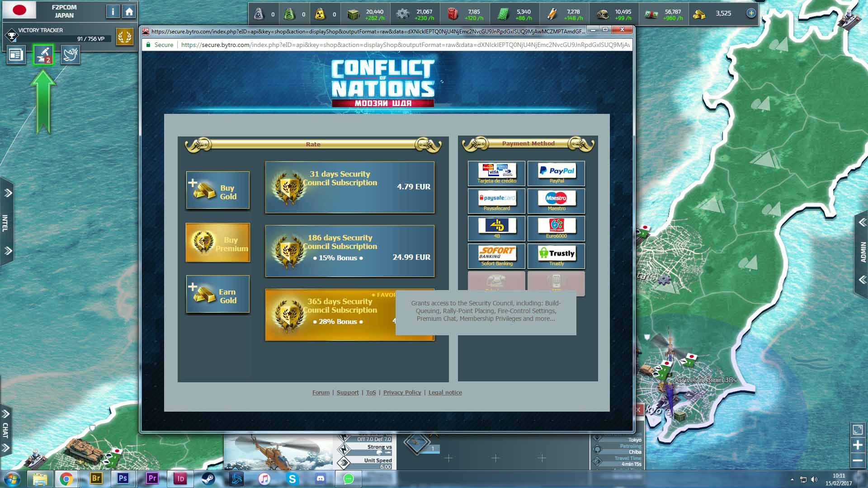Open the newspaper icon in top-left

[x=16, y=55]
